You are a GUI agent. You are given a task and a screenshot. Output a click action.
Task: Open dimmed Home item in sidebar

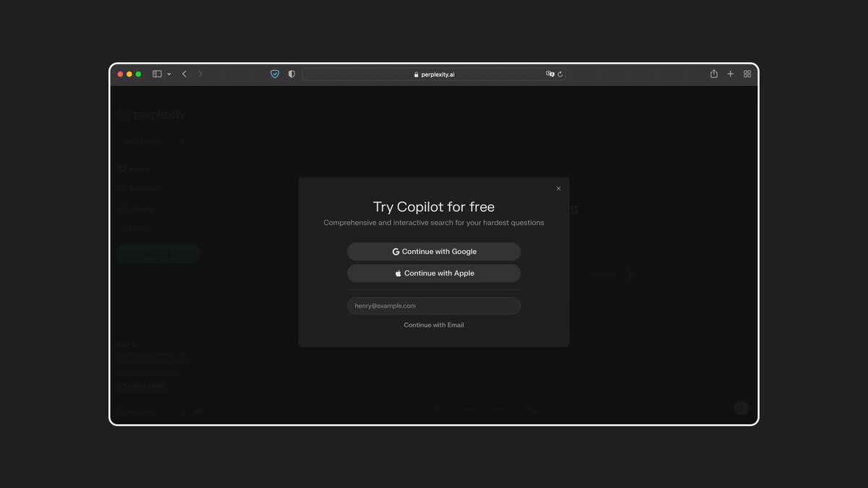click(135, 168)
